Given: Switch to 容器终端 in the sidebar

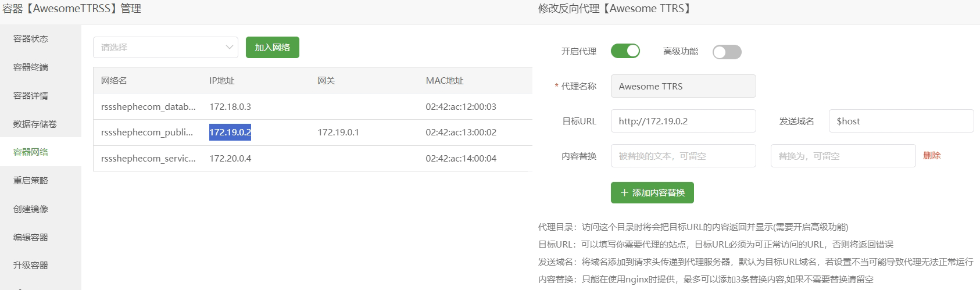Looking at the screenshot, I should (x=31, y=67).
